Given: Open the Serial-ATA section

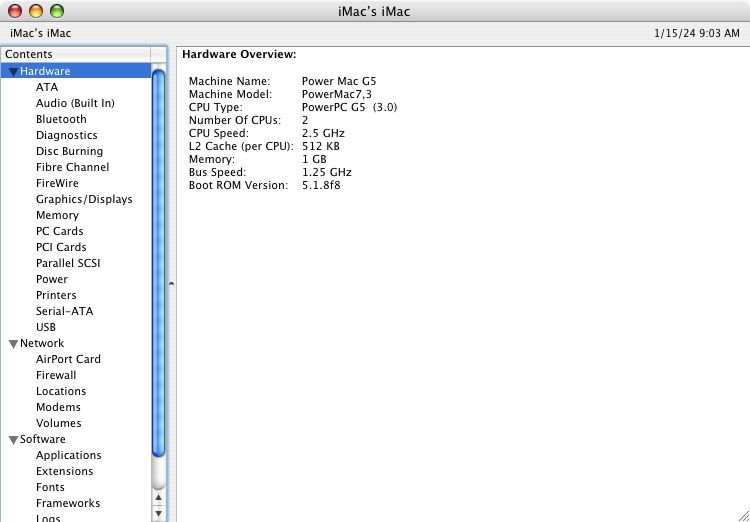Looking at the screenshot, I should (64, 311).
